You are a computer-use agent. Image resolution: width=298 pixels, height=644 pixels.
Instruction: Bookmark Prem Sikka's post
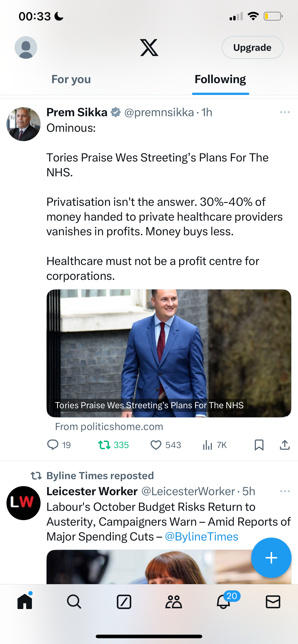point(259,445)
